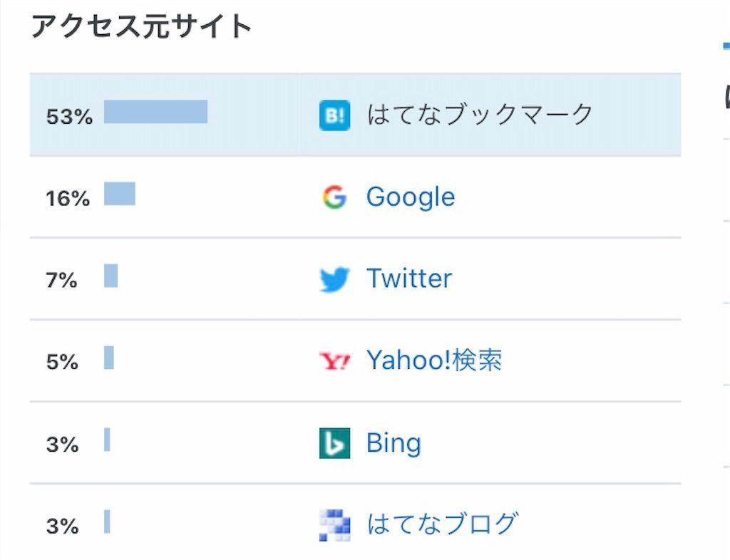The image size is (730, 560).
Task: Click the 5% Yahoo percentage bar
Action: click(x=109, y=358)
